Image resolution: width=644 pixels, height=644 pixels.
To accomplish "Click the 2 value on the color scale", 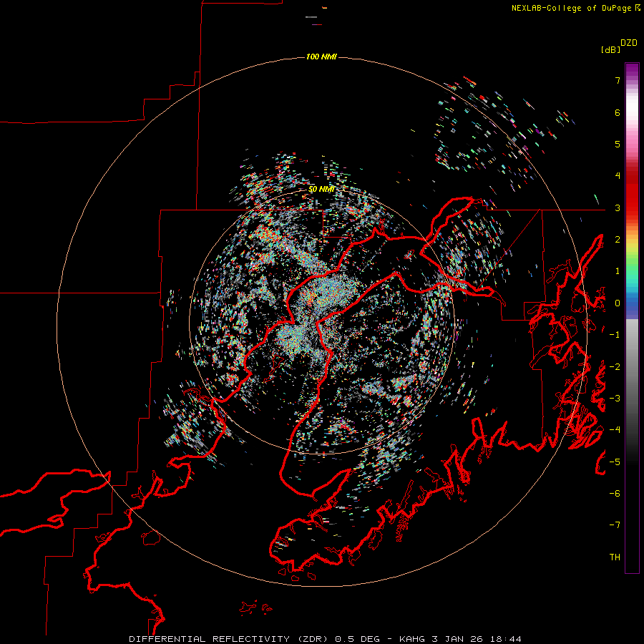I will (618, 240).
